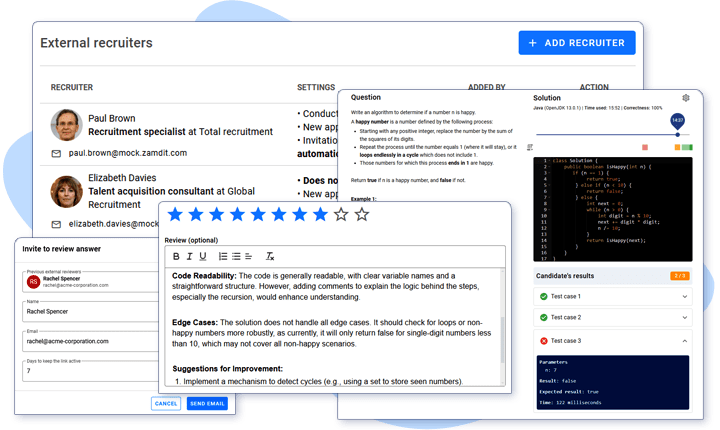Collapse Test case 3 chevron
The width and height of the screenshot is (720, 430).
(685, 341)
